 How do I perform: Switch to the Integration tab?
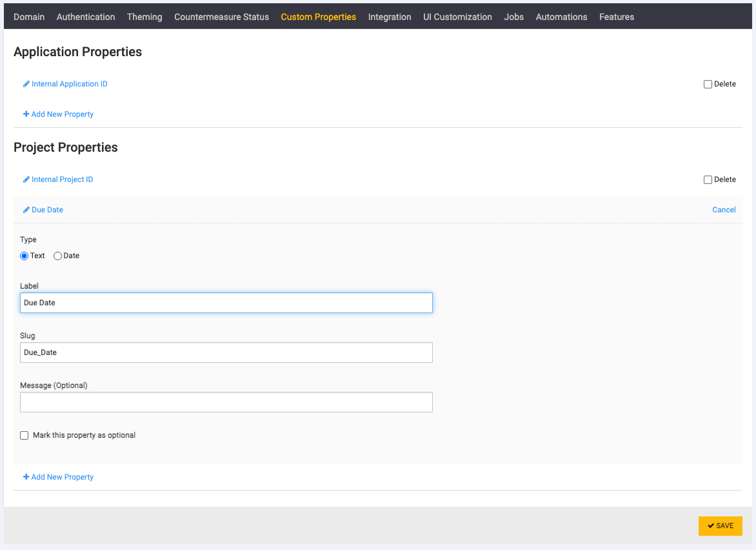(390, 17)
